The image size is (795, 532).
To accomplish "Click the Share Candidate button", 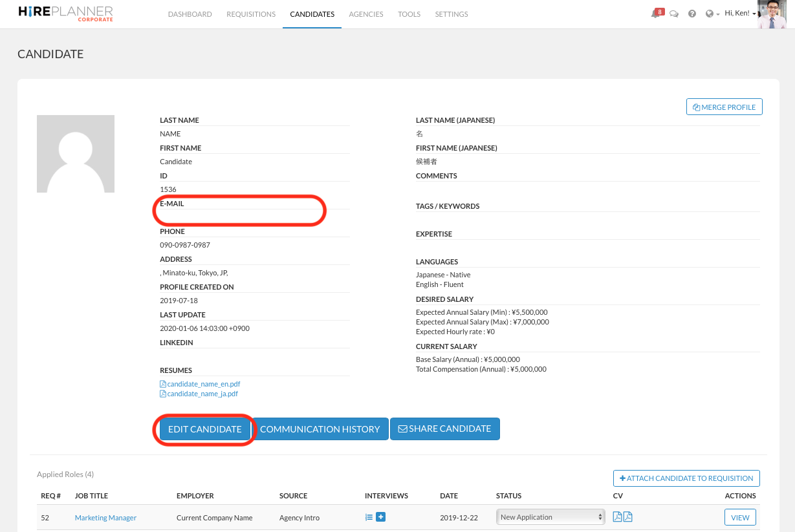I will 444,429.
